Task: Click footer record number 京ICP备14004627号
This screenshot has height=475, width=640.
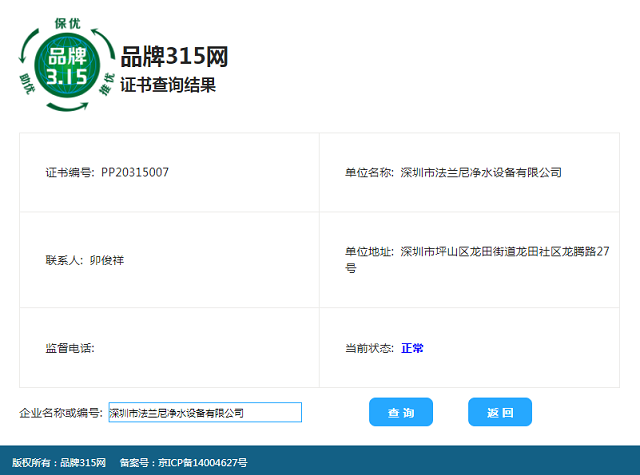Action: tap(202, 462)
